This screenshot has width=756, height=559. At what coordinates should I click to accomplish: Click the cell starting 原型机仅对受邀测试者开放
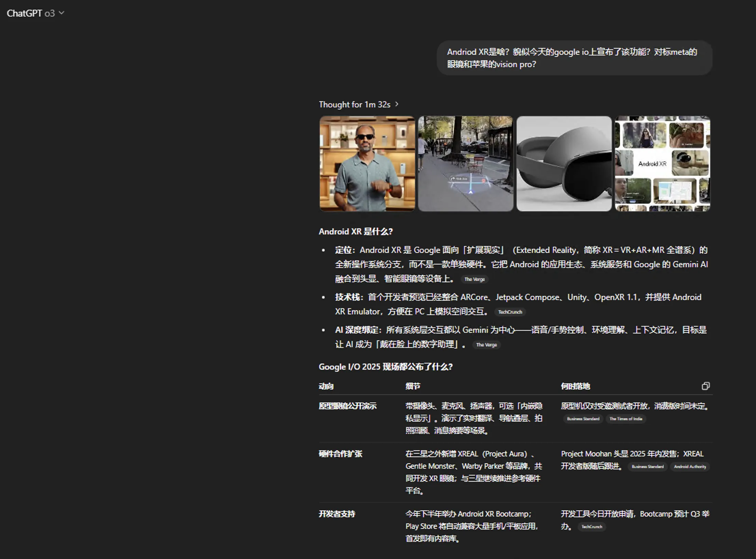(635, 412)
